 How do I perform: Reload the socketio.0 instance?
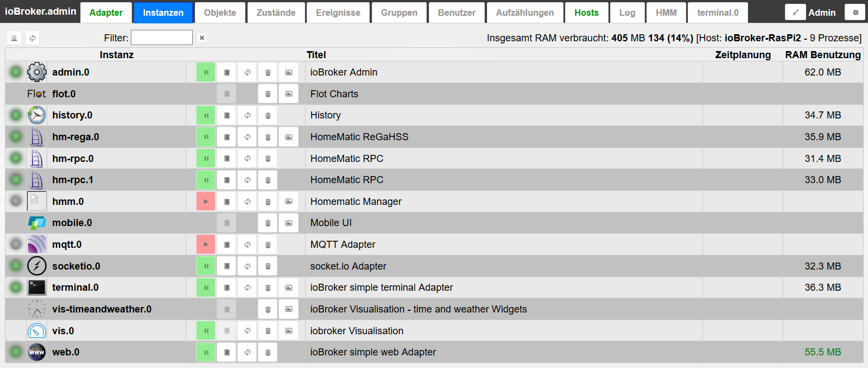click(x=247, y=266)
